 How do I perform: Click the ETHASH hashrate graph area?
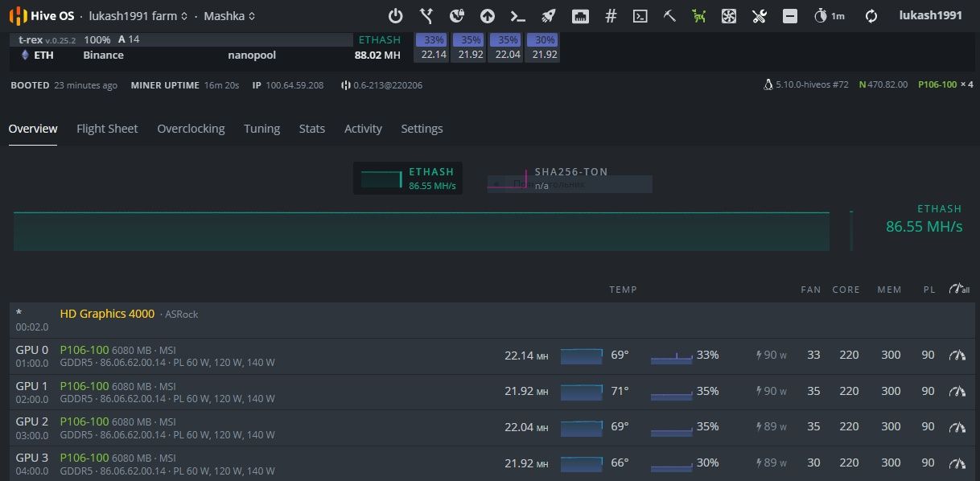pyautogui.click(x=422, y=231)
